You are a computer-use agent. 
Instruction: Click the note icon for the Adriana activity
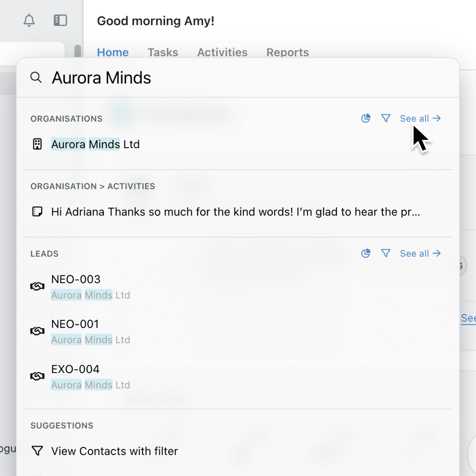coord(37,212)
